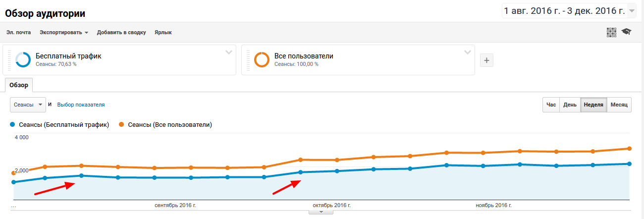Switch chart granularity to Час
Screen dimensions: 644x219
pyautogui.click(x=551, y=105)
